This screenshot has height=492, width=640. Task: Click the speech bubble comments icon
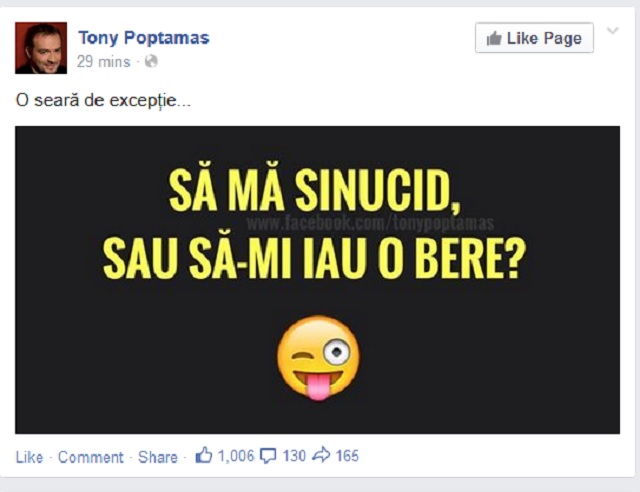[267, 456]
